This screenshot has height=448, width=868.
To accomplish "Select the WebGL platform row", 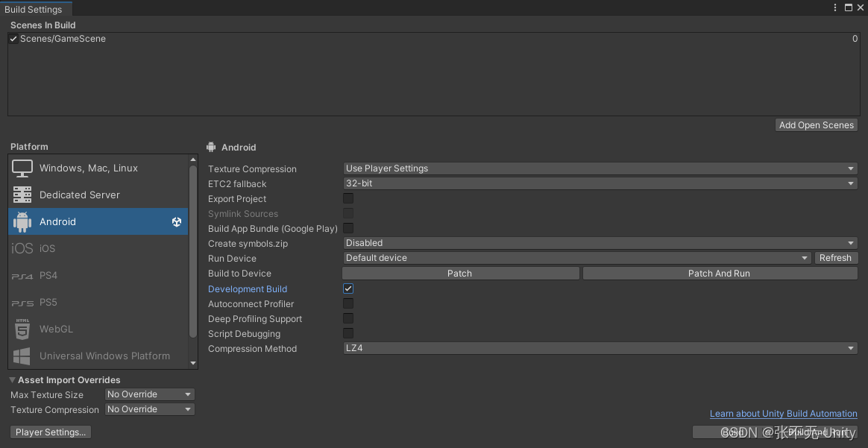I will click(x=98, y=329).
